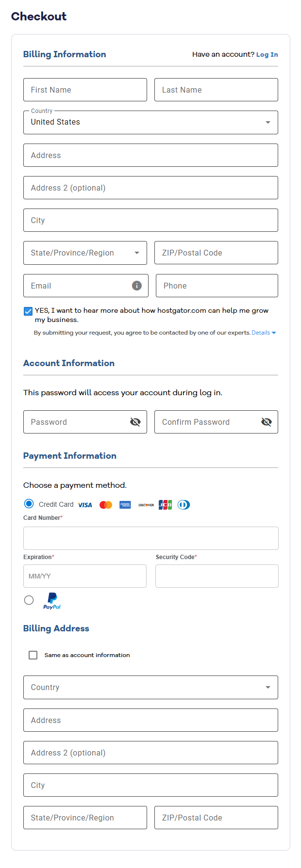The image size is (301, 868).
Task: Click the American Express icon
Action: pos(125,504)
